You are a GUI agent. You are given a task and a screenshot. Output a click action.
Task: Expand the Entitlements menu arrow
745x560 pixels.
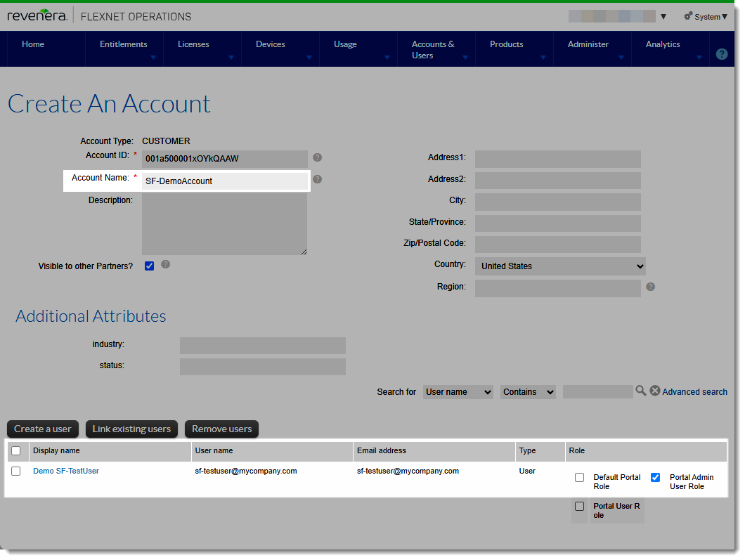(x=153, y=58)
